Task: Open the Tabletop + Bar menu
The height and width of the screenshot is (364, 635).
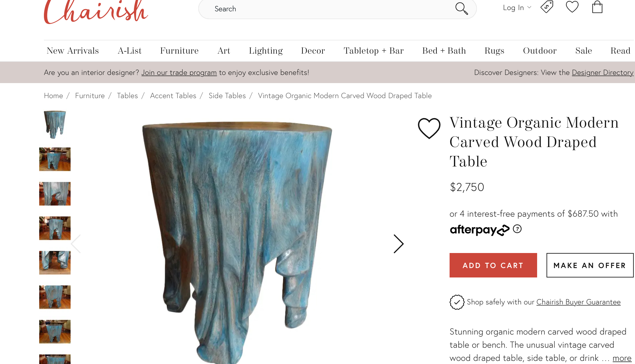Action: [374, 51]
